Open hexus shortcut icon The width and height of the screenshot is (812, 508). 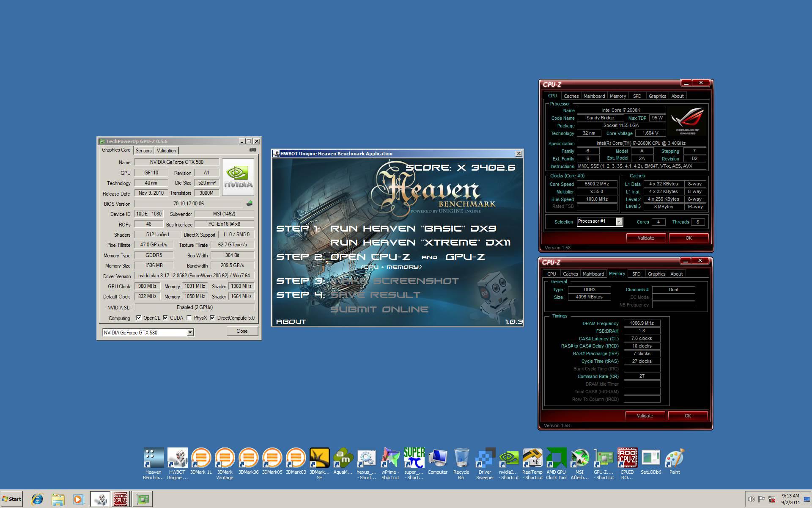(366, 464)
